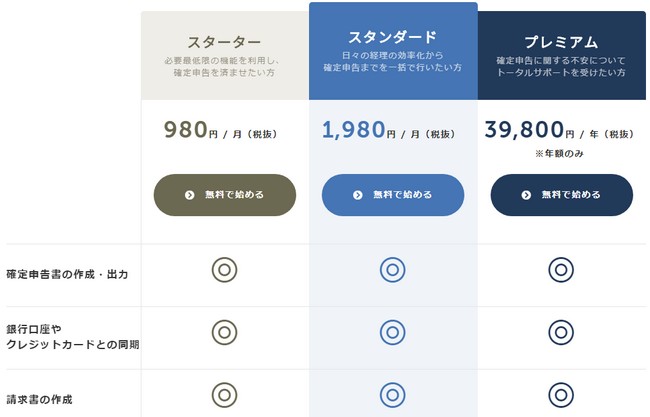Select the スターター plan header

pyautogui.click(x=225, y=56)
